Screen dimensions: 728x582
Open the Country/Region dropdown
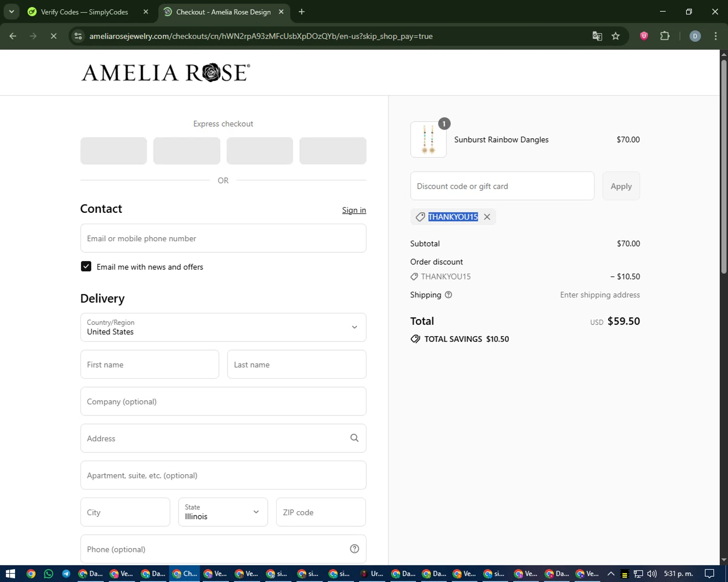(223, 327)
